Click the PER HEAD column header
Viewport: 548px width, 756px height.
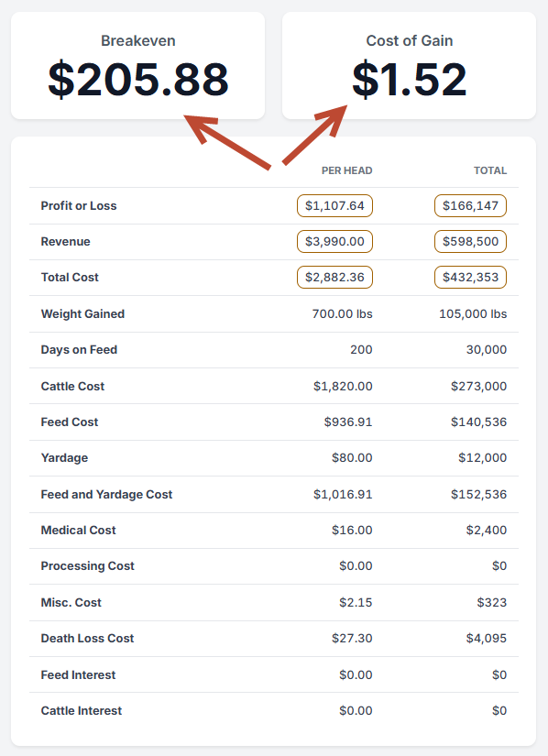[x=346, y=170]
